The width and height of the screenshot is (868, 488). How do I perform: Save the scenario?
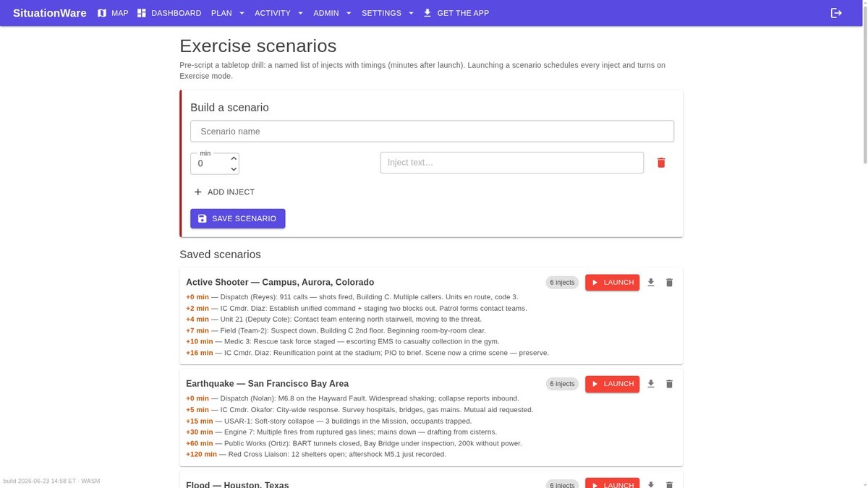coord(238,218)
